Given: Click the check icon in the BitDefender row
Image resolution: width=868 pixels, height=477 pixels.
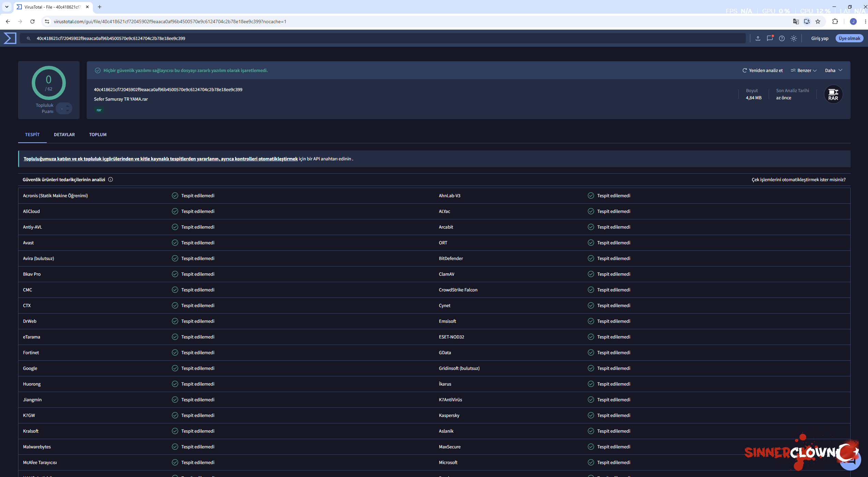Looking at the screenshot, I should coord(591,258).
